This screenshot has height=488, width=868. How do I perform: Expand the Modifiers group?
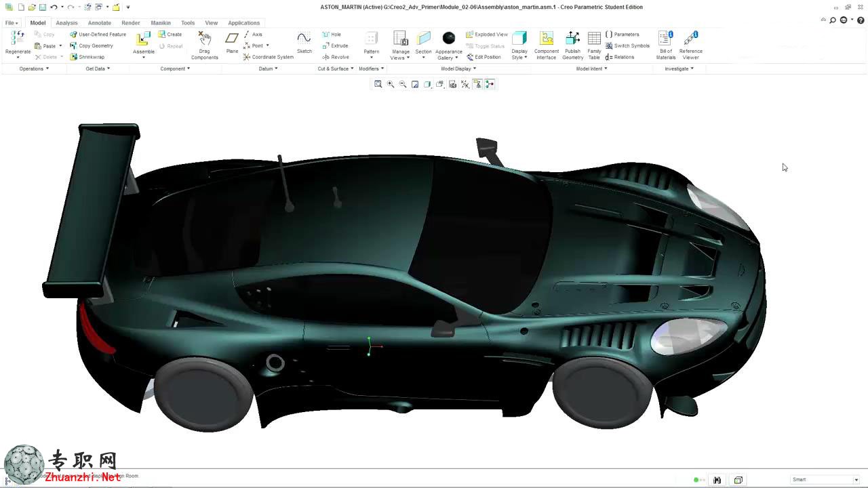coord(371,68)
